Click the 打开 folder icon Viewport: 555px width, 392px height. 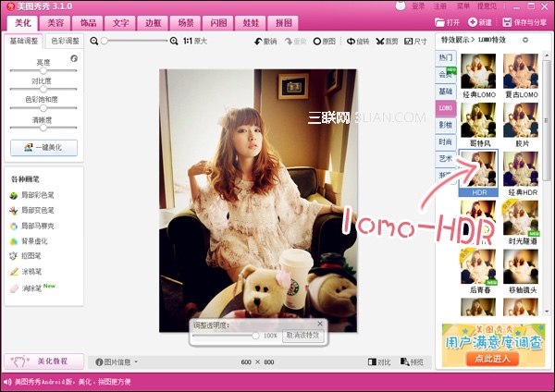click(439, 22)
